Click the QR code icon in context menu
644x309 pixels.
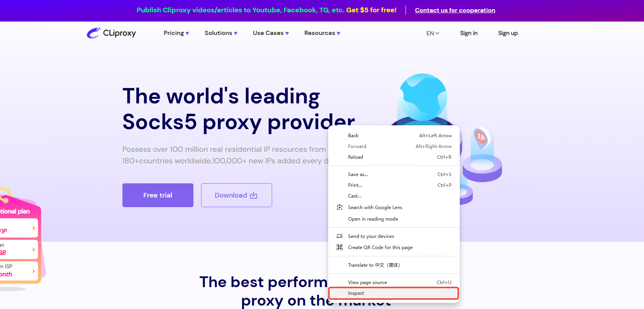340,247
